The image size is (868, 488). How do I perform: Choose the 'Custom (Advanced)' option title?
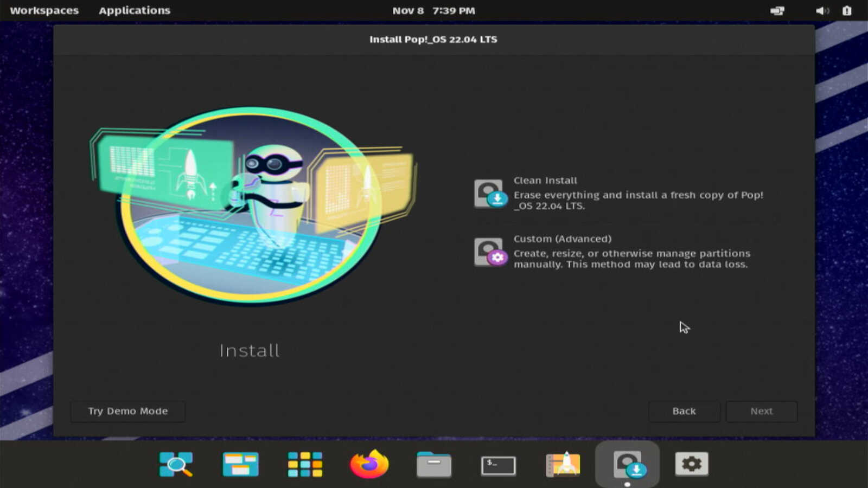pos(563,239)
